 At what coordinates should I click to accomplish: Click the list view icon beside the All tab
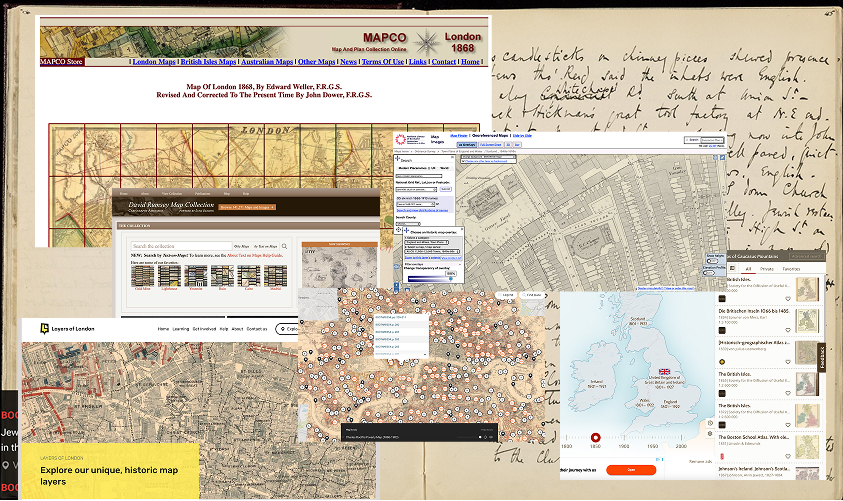click(x=732, y=268)
